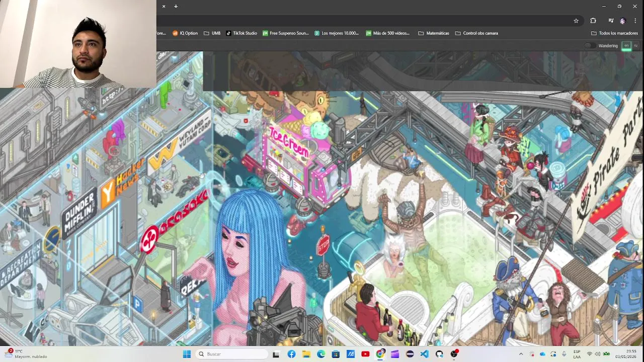The image size is (644, 362).
Task: Bookmark this page with the star icon
Action: tap(576, 21)
